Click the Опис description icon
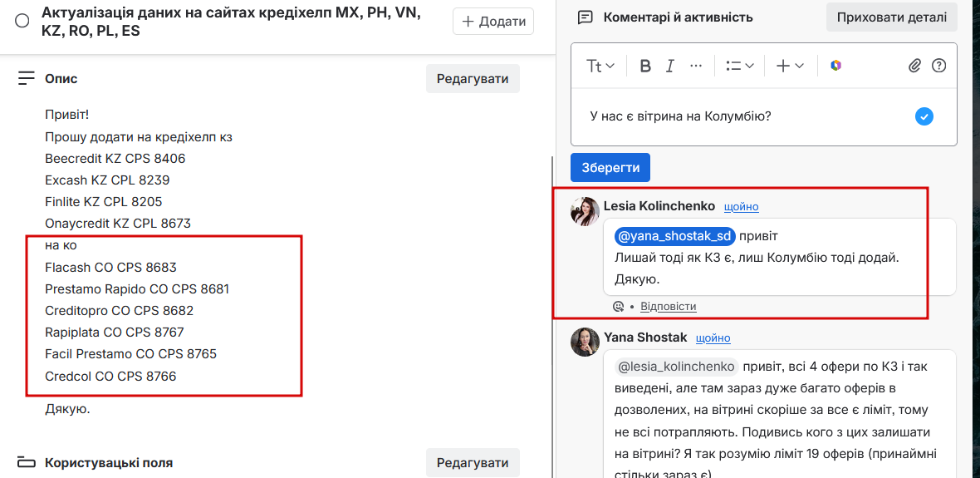The height and width of the screenshot is (478, 980). coord(27,78)
